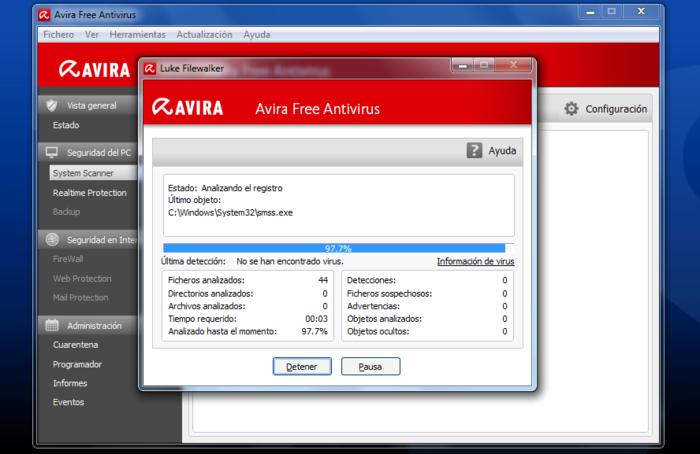Click the Vista general section header
Screen dimensions: 700x454
(88, 105)
